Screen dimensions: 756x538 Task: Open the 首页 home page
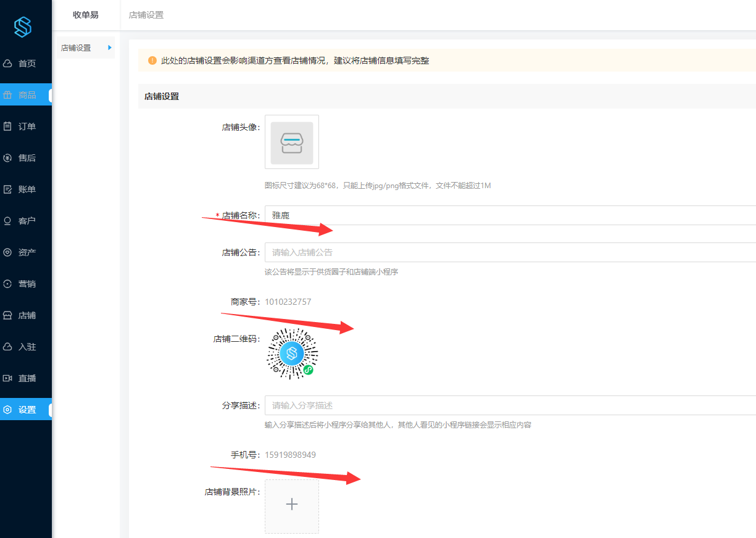tap(26, 64)
